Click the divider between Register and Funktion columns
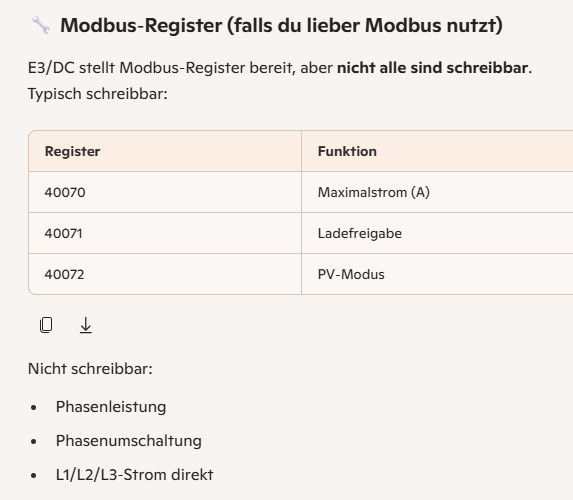The width and height of the screenshot is (573, 500). pyautogui.click(x=301, y=212)
